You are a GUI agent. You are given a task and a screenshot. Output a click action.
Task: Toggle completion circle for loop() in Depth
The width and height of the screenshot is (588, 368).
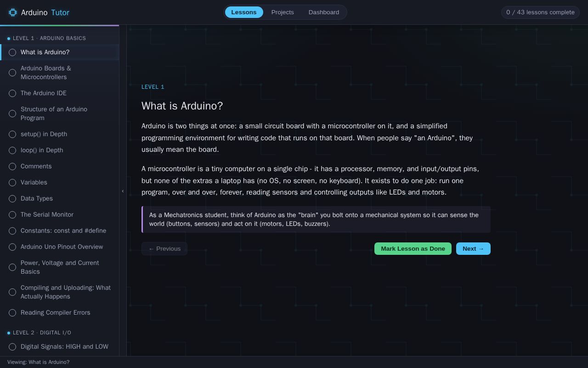pos(12,150)
